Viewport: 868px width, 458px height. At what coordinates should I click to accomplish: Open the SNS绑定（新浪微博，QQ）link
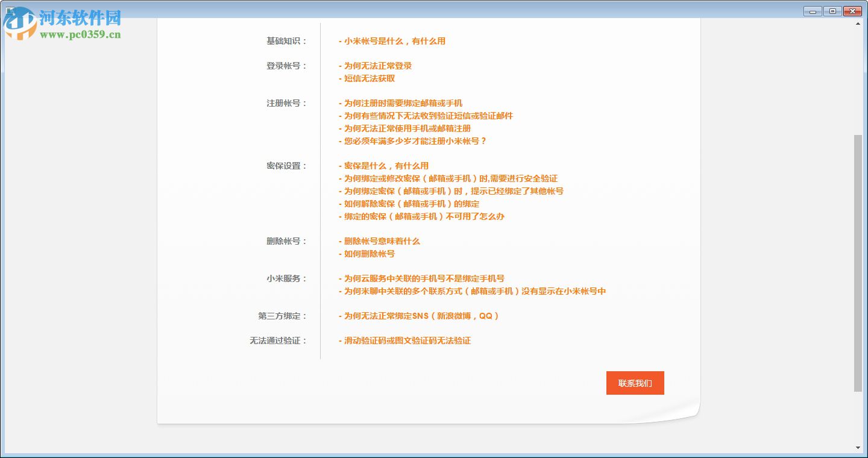pyautogui.click(x=420, y=316)
